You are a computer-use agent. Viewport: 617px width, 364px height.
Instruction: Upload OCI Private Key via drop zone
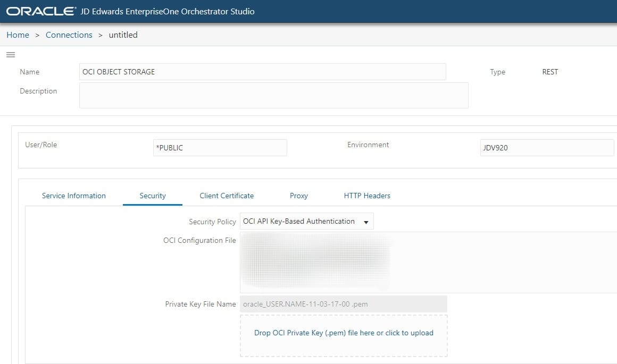(x=344, y=335)
